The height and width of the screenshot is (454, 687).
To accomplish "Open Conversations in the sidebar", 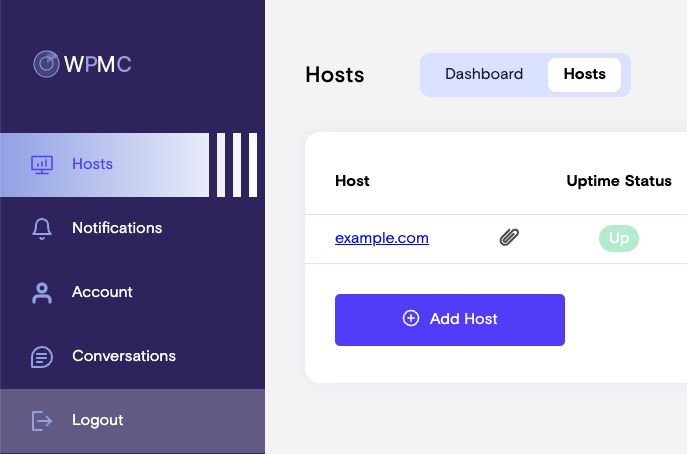I will 132,356.
